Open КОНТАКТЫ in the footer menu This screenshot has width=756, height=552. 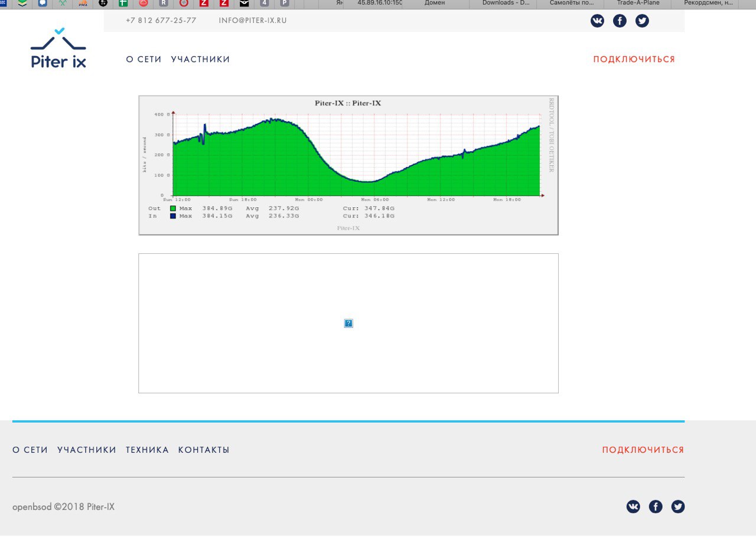click(x=204, y=450)
